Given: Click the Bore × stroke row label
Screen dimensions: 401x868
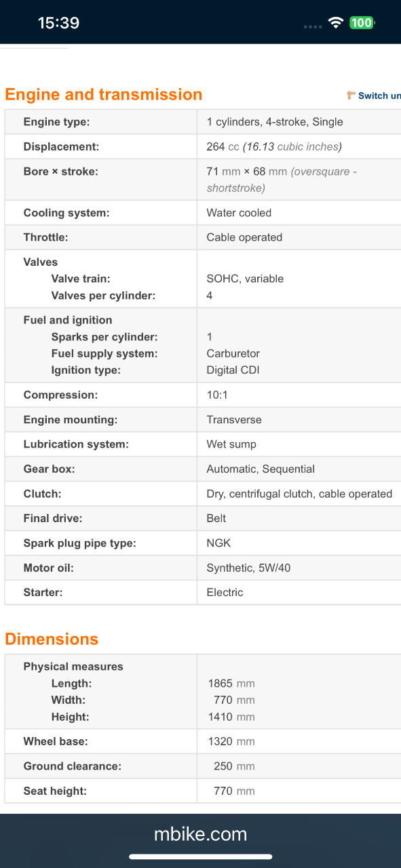Looking at the screenshot, I should [x=60, y=172].
